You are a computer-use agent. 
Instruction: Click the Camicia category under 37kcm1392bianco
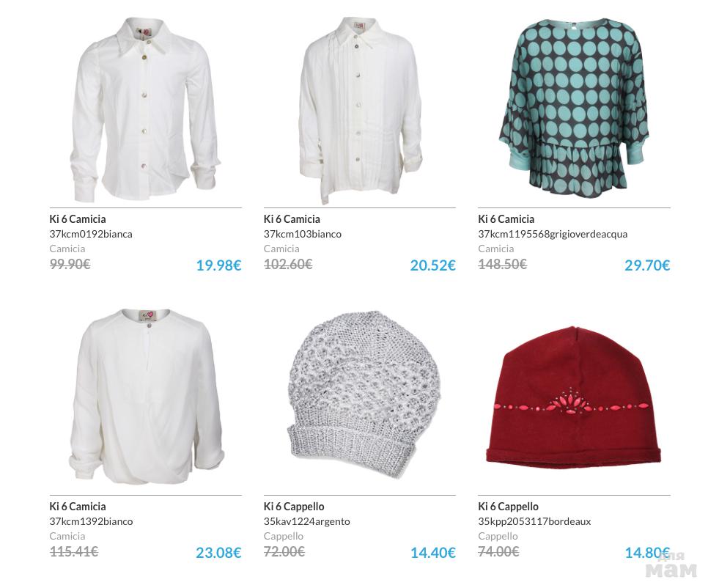(67, 536)
